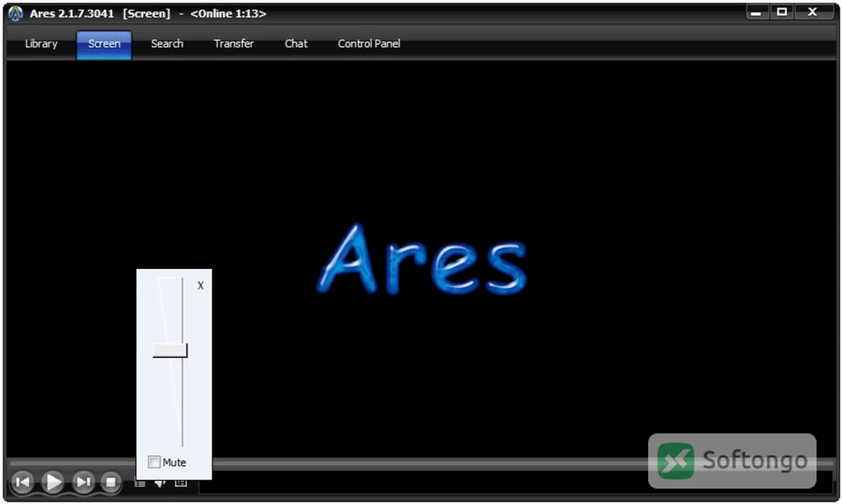Open the Chat tab
The width and height of the screenshot is (842, 504).
click(x=296, y=44)
